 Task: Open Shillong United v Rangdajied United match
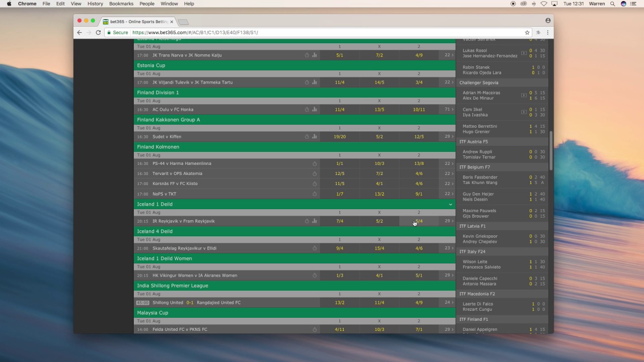(197, 303)
